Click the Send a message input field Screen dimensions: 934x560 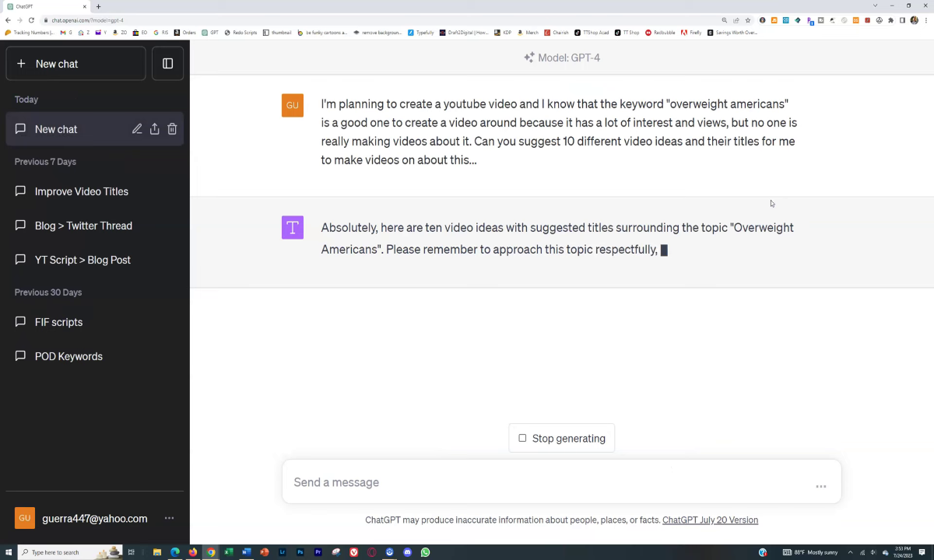coord(545,482)
